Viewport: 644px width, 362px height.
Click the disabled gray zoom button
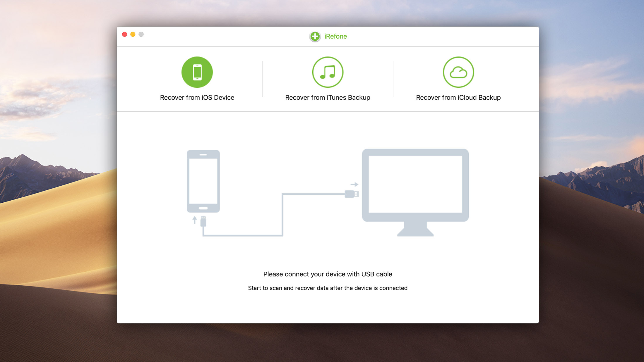(141, 34)
